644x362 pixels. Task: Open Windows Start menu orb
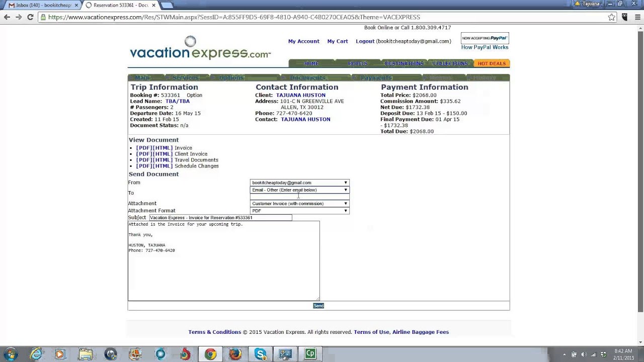11,354
